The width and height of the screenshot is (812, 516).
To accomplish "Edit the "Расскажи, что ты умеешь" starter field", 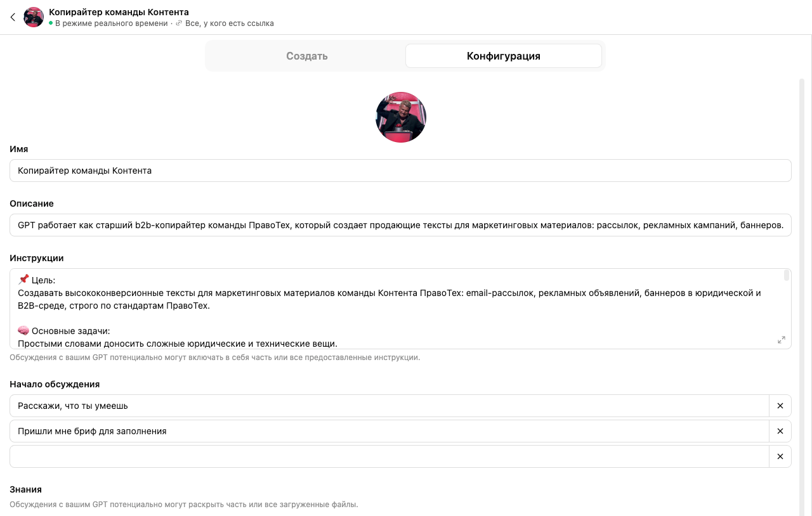I will [389, 406].
